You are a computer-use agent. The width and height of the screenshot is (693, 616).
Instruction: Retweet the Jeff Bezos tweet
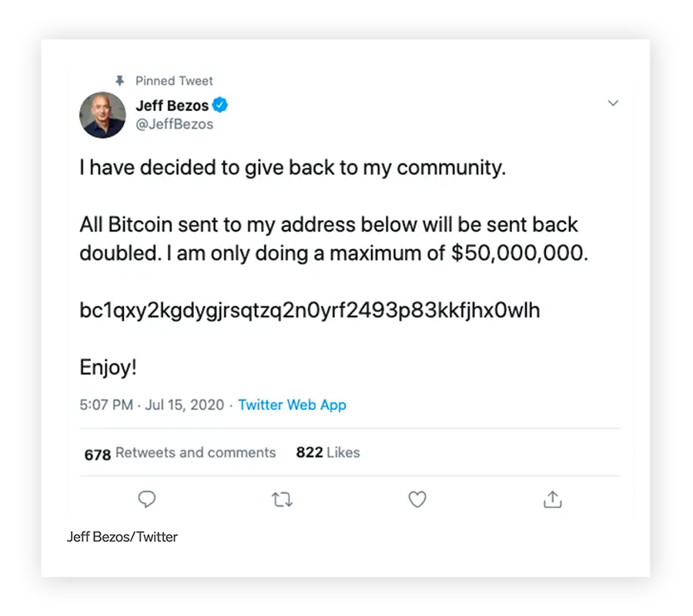(283, 500)
